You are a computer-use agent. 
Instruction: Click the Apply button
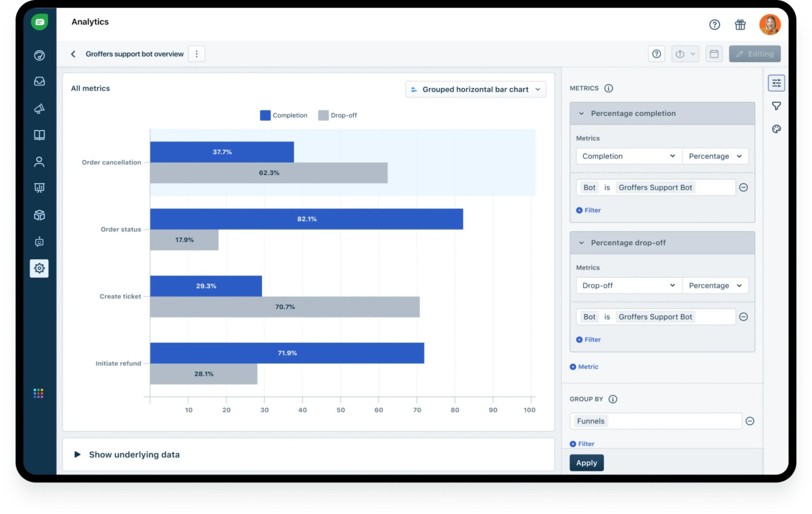[586, 463]
